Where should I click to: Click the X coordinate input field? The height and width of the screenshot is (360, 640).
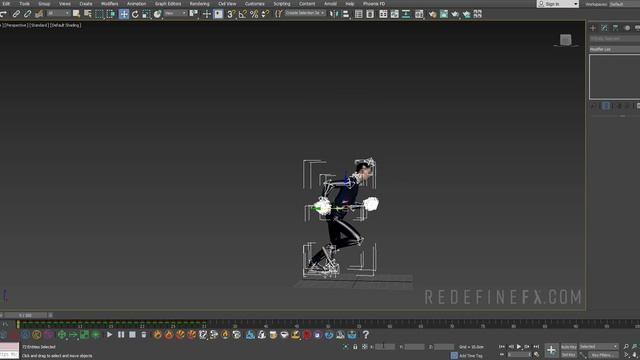tap(385, 347)
